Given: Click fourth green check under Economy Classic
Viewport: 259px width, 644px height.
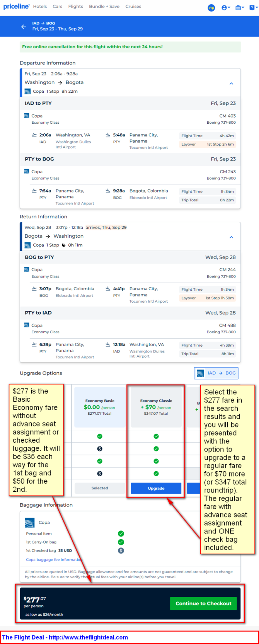Looking at the screenshot, I should 156,474.
